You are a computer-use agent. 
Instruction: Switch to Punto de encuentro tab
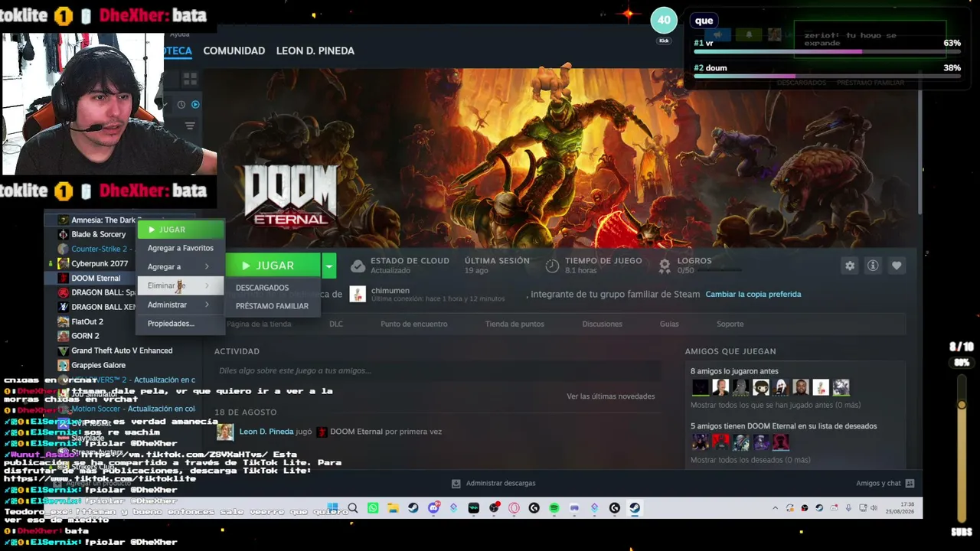414,324
